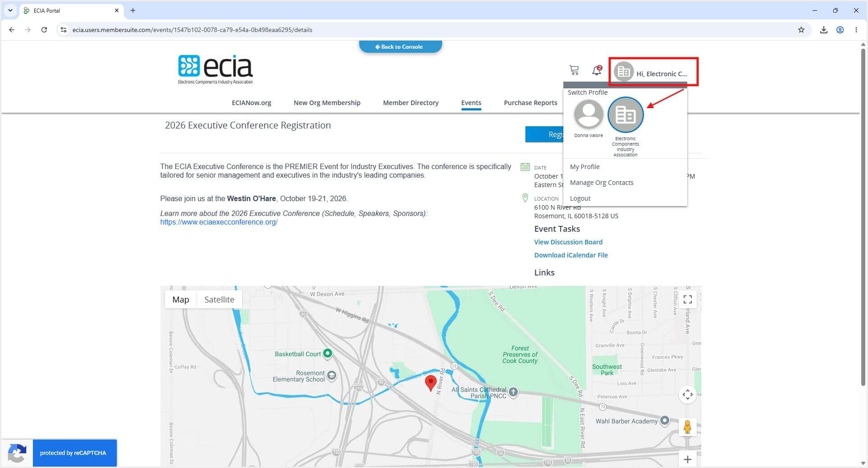Click the blue Register button
868x468 pixels.
tap(544, 134)
